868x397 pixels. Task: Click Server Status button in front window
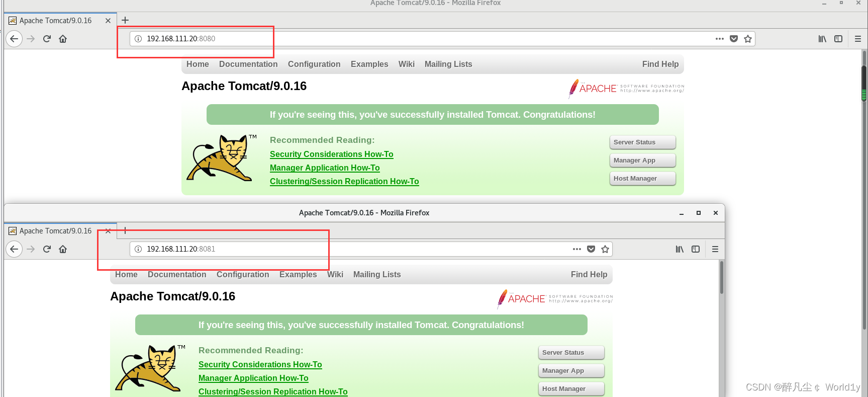coord(571,353)
